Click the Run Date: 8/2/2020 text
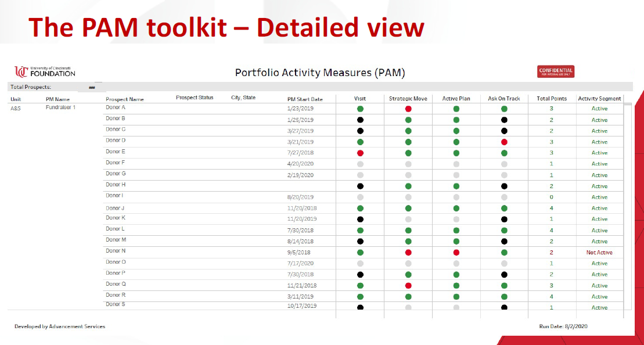The width and height of the screenshot is (644, 345). coord(563,326)
